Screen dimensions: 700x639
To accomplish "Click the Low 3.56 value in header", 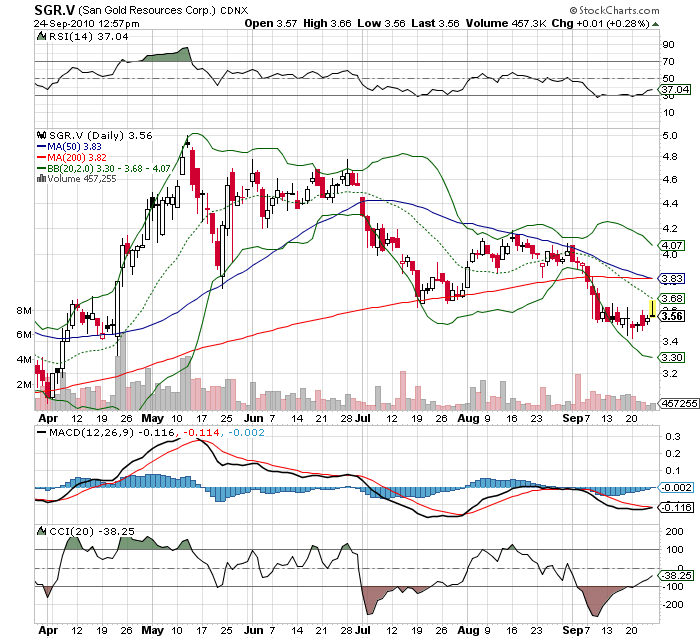I will pyautogui.click(x=381, y=23).
